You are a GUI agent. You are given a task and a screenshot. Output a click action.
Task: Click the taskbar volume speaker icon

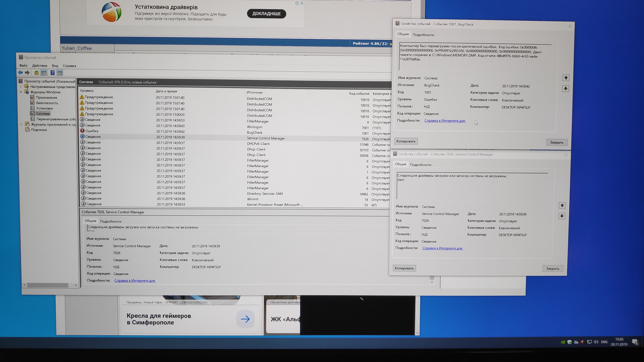pyautogui.click(x=596, y=342)
